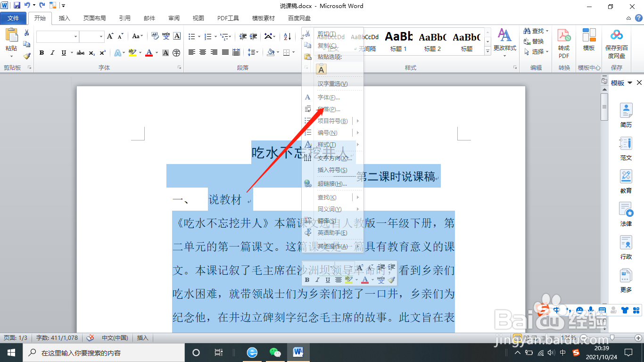This screenshot has height=362, width=644.
Task: Click the red Font Color button in the ribbon
Action: [149, 53]
